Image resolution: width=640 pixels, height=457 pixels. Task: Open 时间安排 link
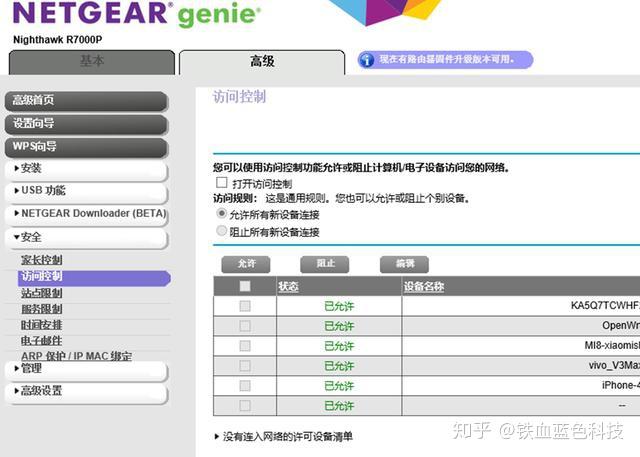tap(42, 325)
